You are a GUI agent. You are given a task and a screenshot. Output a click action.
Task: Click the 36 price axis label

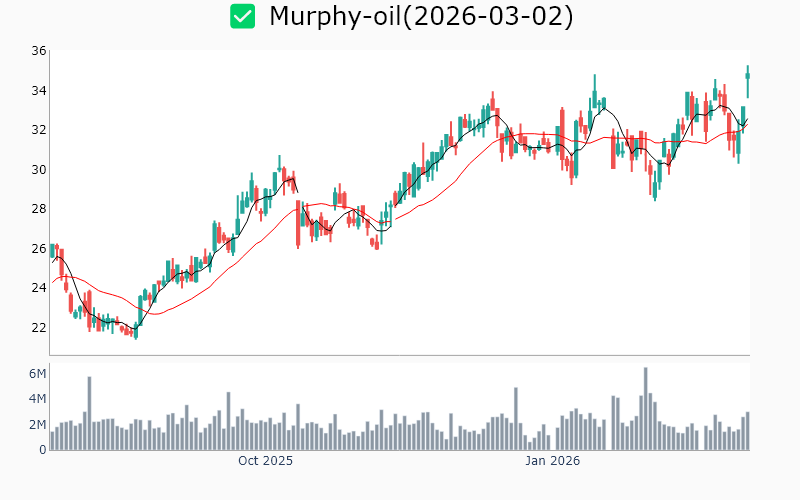37,51
